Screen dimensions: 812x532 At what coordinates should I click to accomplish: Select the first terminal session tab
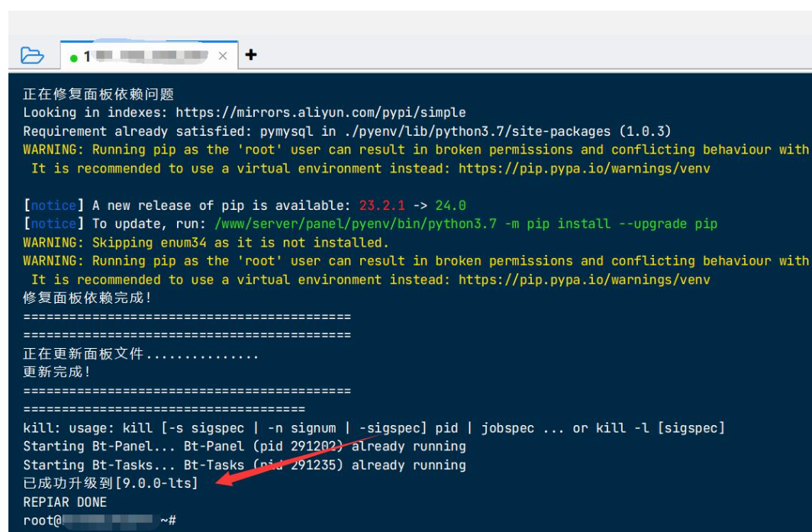point(149,56)
